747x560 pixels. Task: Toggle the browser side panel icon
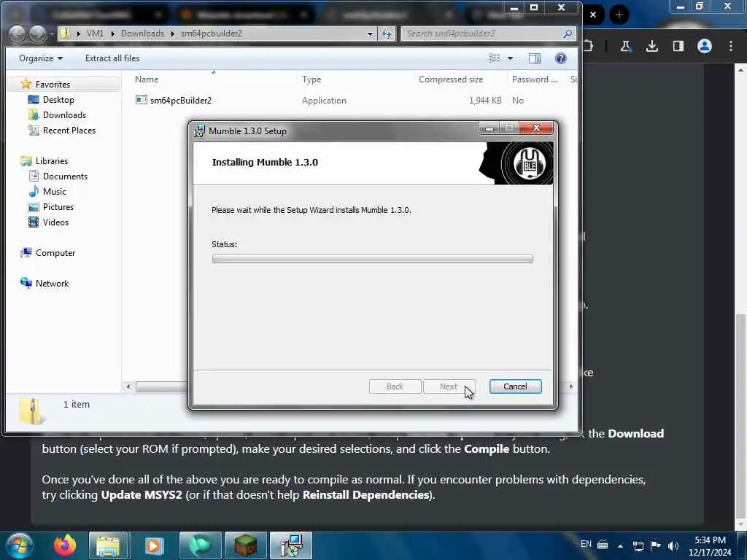678,46
